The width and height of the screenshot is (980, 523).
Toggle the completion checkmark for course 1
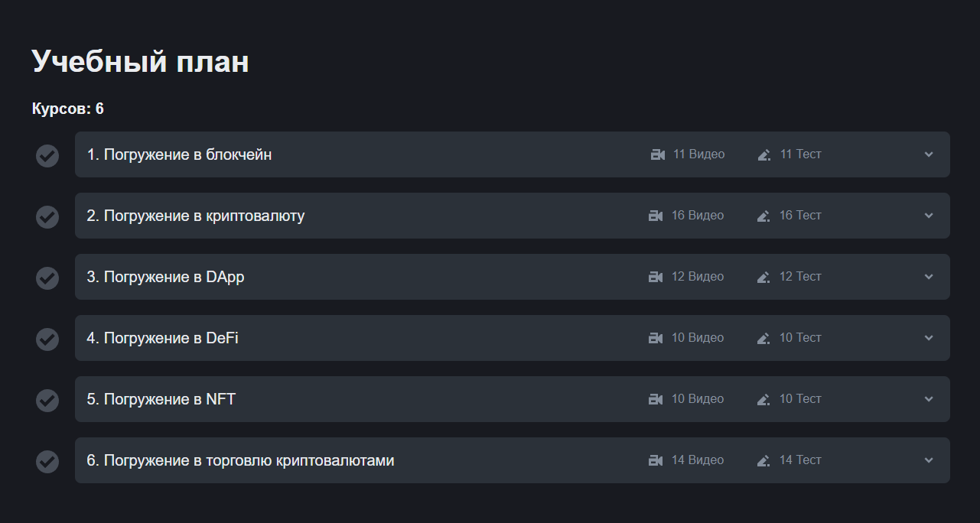(47, 156)
